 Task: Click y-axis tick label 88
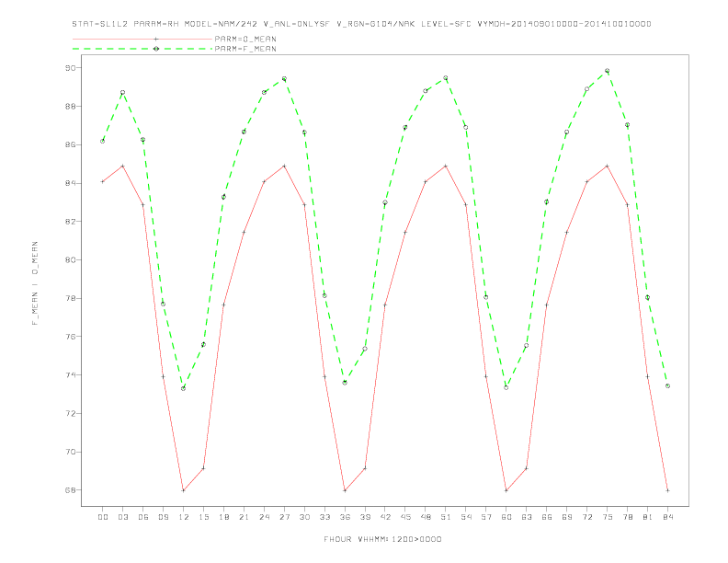point(70,107)
